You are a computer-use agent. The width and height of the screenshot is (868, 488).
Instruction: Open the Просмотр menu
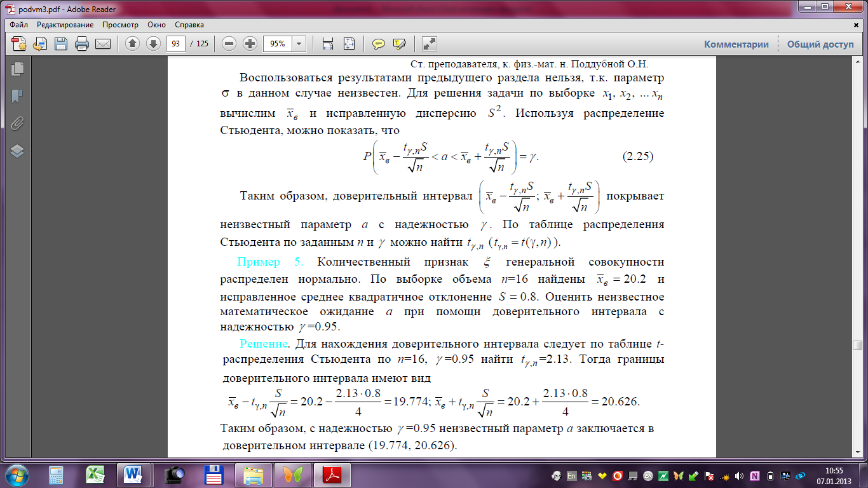tap(120, 25)
